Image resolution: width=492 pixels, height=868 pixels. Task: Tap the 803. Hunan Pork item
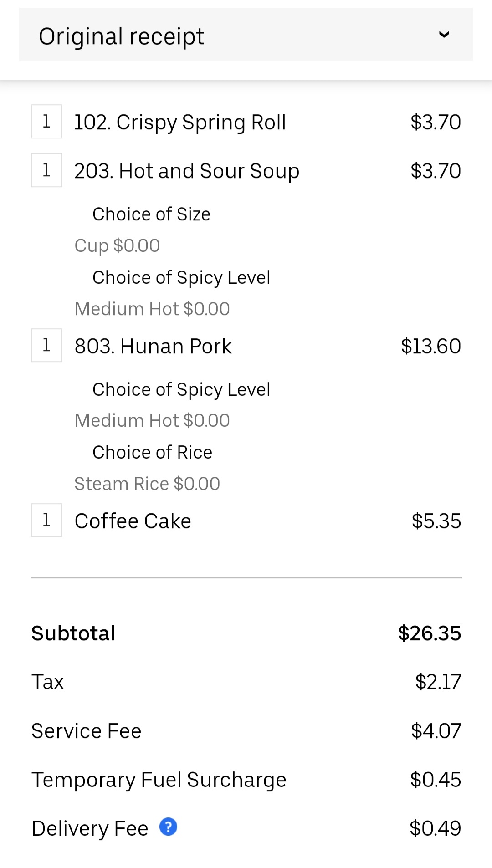pos(153,346)
